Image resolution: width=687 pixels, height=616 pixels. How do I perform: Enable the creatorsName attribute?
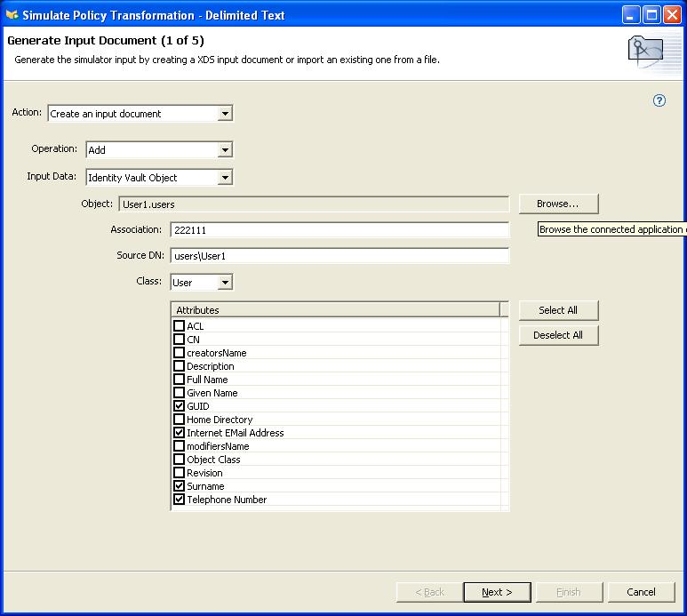[x=179, y=353]
